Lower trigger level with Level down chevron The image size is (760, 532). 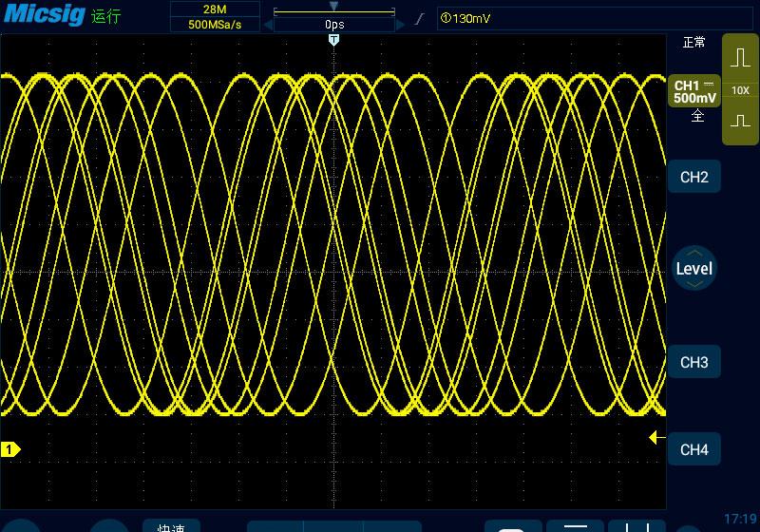pos(694,284)
